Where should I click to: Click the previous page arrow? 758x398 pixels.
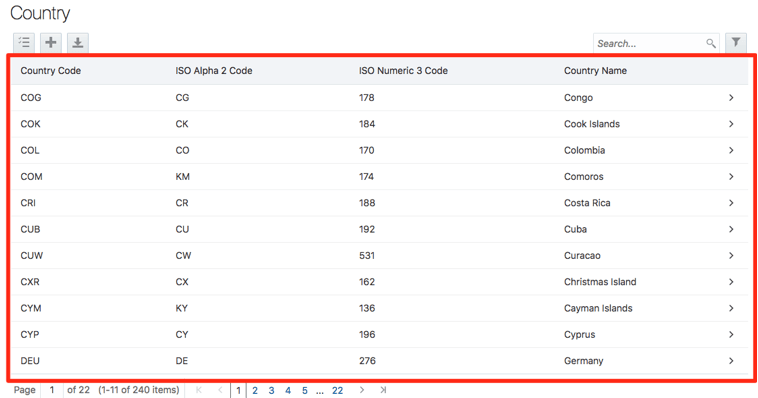click(x=220, y=390)
